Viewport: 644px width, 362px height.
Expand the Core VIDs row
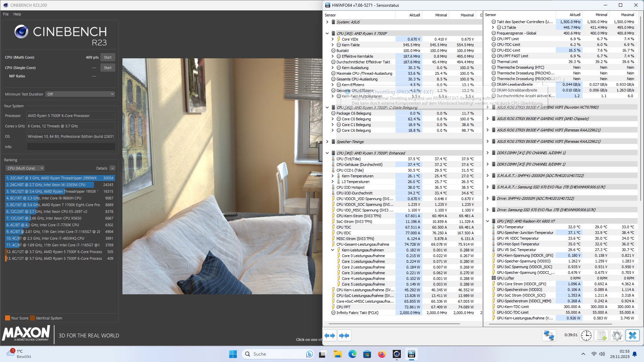(x=332, y=39)
